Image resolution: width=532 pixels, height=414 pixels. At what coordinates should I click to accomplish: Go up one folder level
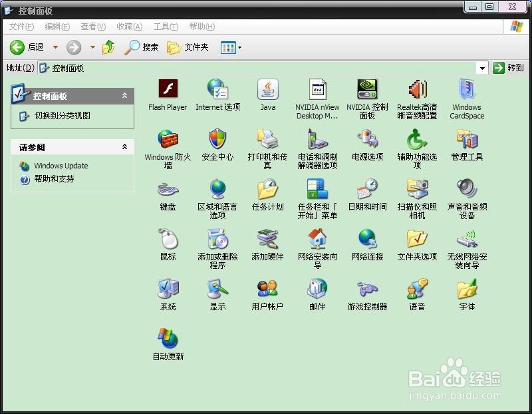click(x=108, y=47)
